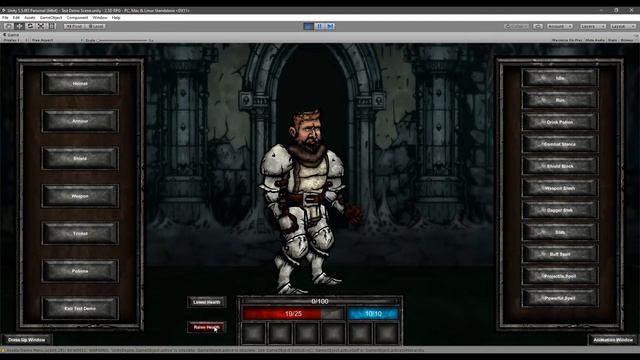Open the Help menu

(x=116, y=18)
